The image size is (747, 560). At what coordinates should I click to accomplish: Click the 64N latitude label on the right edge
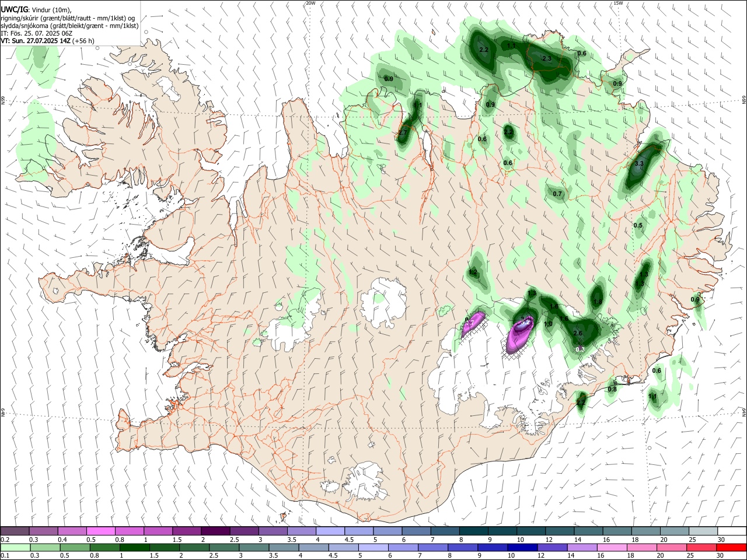(744, 412)
